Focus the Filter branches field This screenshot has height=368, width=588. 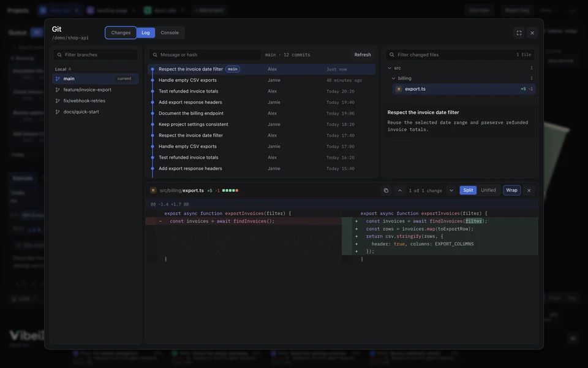[x=96, y=55]
